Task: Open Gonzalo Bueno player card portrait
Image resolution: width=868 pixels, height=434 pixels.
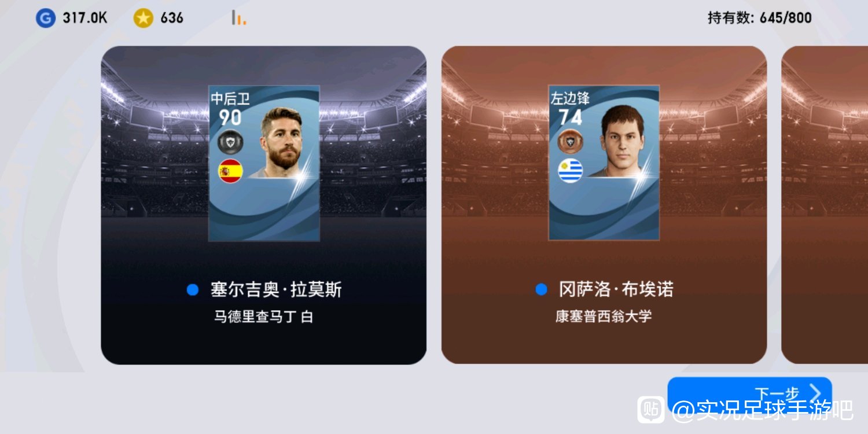Action: (604, 163)
